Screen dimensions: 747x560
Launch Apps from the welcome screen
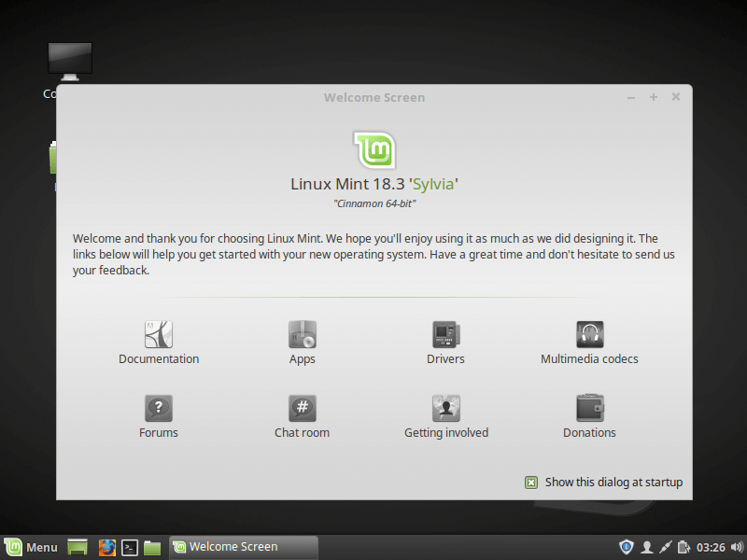click(x=303, y=334)
